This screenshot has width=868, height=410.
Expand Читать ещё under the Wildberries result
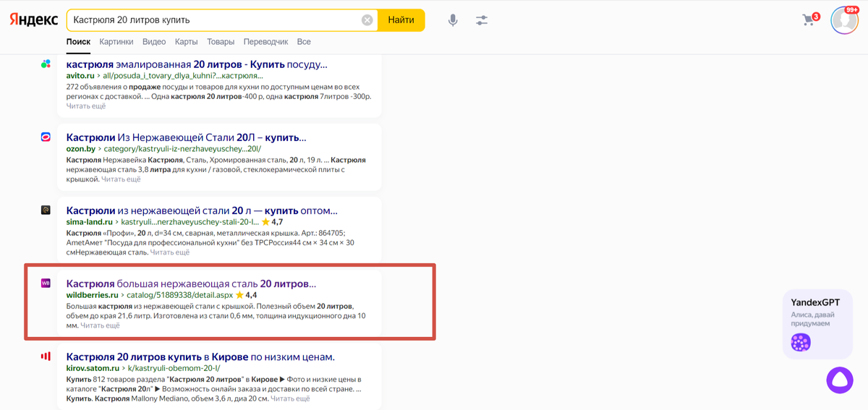(101, 325)
